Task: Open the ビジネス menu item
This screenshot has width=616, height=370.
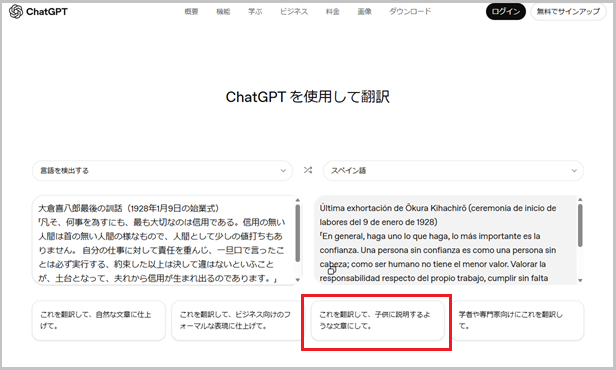Action: point(294,12)
